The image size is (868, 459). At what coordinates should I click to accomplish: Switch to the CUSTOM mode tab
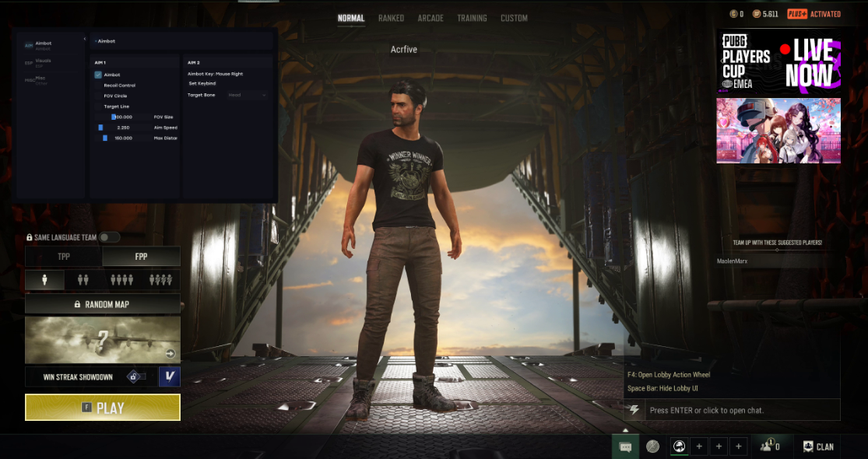pyautogui.click(x=514, y=18)
